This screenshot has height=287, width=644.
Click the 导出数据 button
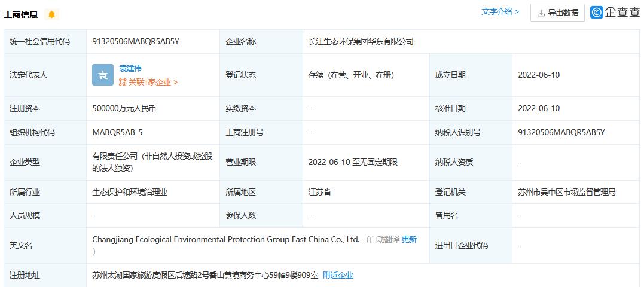[557, 13]
